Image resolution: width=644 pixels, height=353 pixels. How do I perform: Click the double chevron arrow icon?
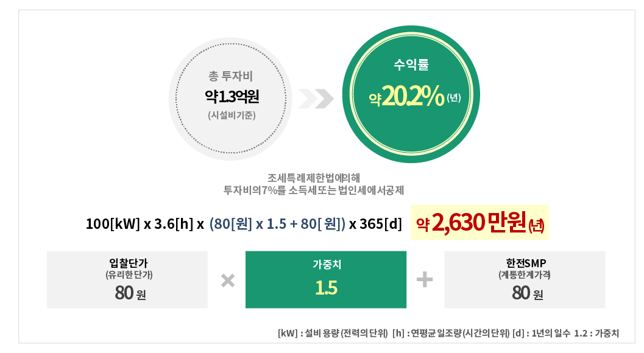[x=316, y=99]
